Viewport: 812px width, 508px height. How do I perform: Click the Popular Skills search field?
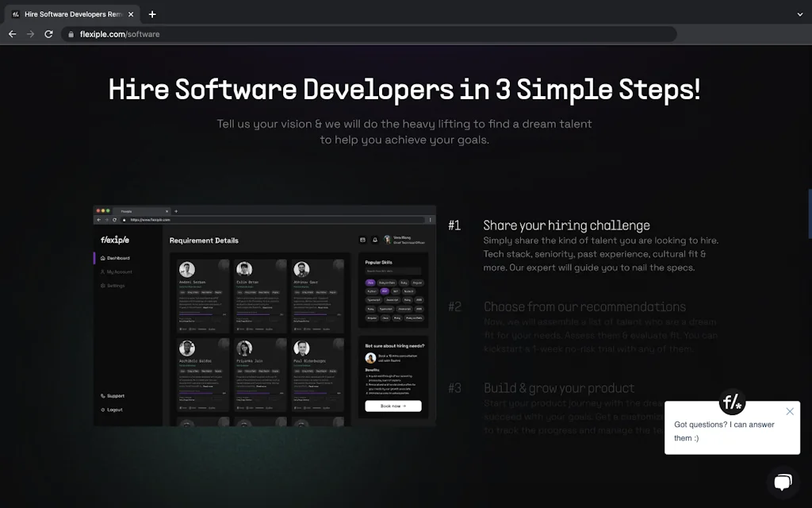point(393,271)
